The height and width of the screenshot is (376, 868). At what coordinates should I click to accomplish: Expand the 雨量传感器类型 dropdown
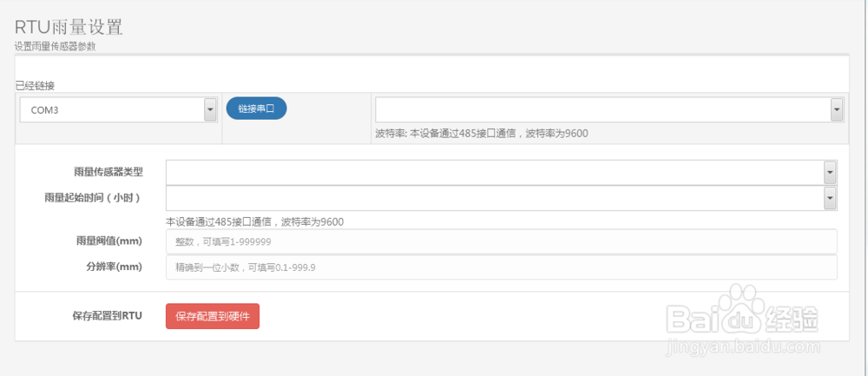(502, 172)
